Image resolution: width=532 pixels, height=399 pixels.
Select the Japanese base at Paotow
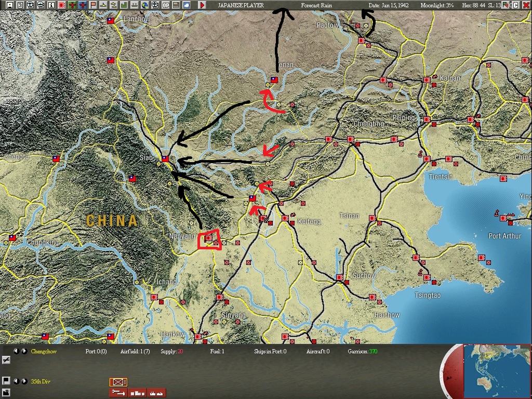(362, 41)
